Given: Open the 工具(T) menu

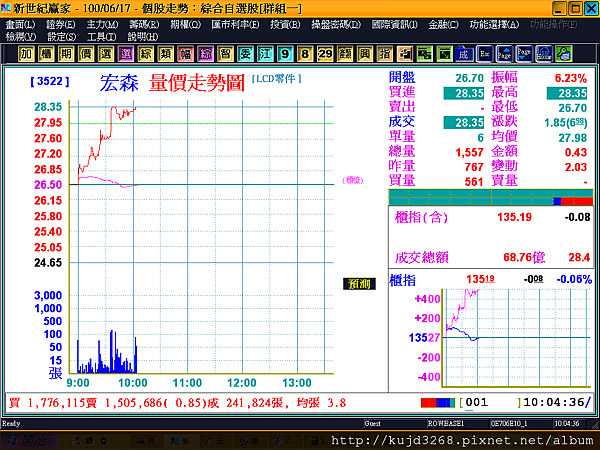Looking at the screenshot, I should [101, 37].
